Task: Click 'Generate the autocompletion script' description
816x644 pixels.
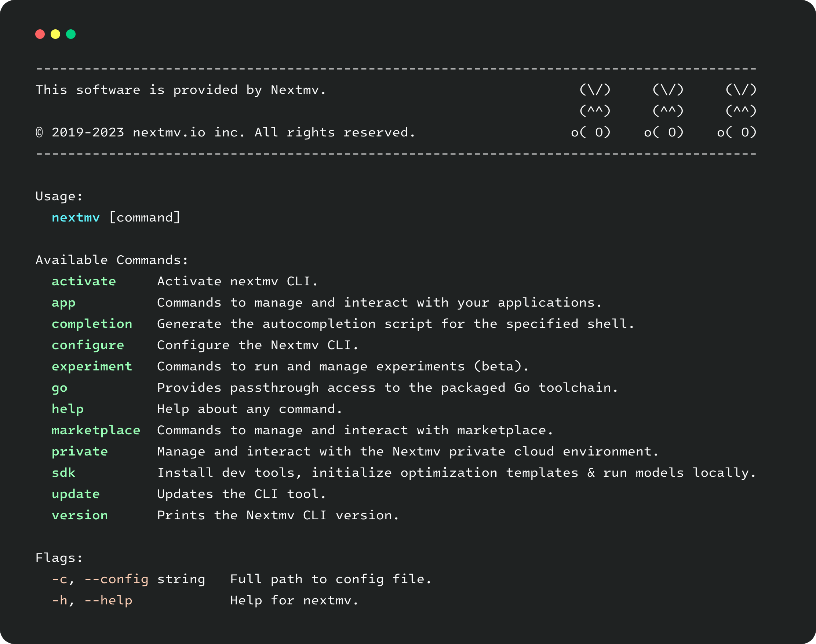Action: [396, 324]
